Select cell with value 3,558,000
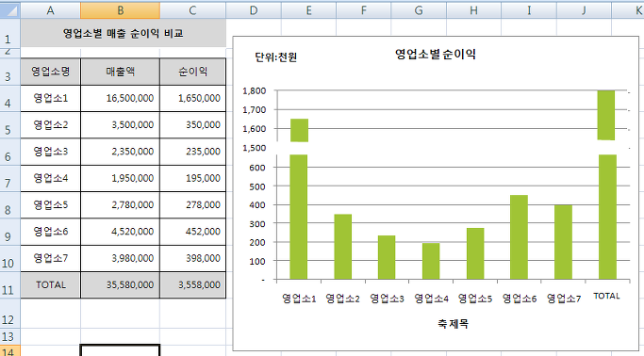 tap(192, 285)
